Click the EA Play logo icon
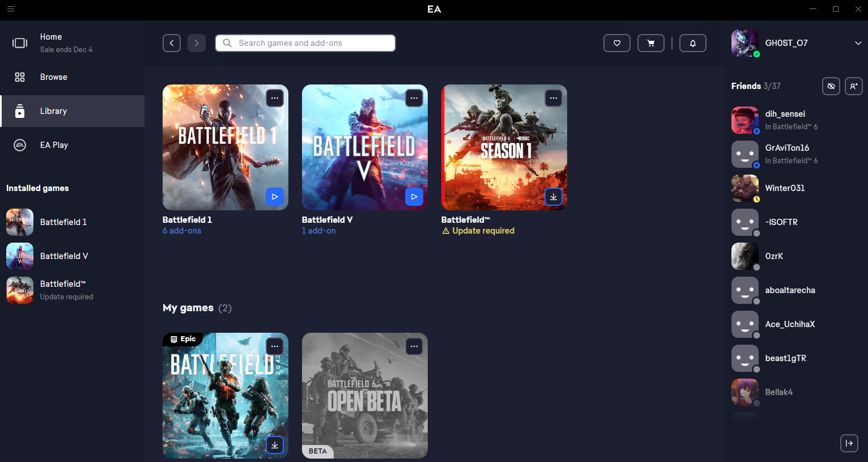Viewport: 868px width, 462px height. (20, 145)
